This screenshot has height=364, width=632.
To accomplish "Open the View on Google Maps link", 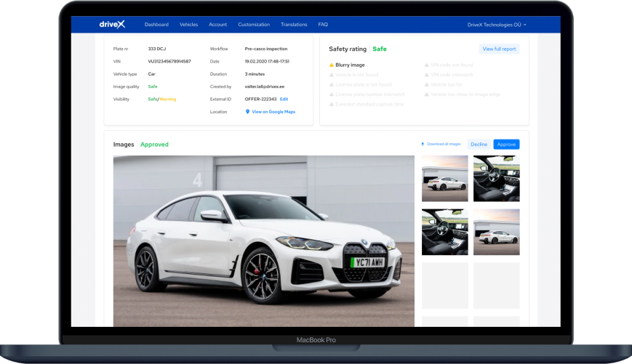I will pos(273,112).
